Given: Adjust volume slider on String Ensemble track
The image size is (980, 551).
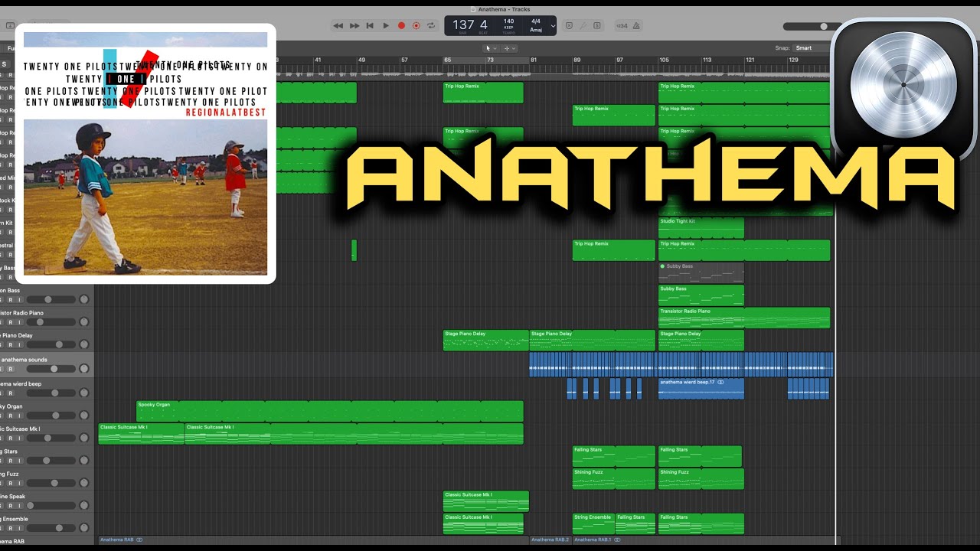Looking at the screenshot, I should coord(52,528).
